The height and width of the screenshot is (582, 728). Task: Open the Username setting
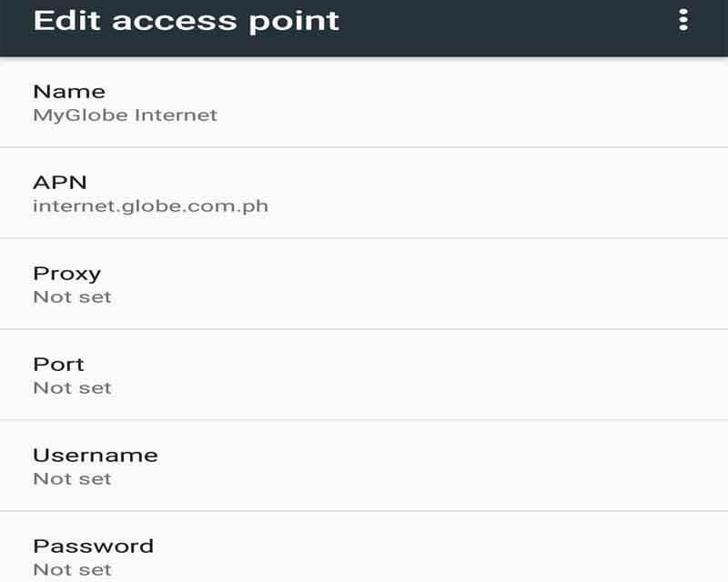pyautogui.click(x=364, y=466)
